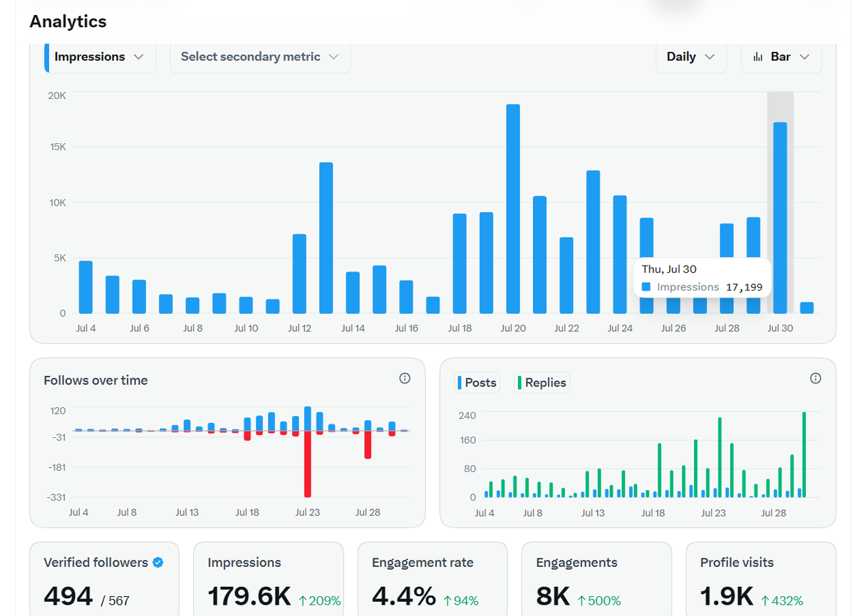Viewport: 855px width, 616px height.
Task: Click the / 567 total followers count
Action: 115,601
